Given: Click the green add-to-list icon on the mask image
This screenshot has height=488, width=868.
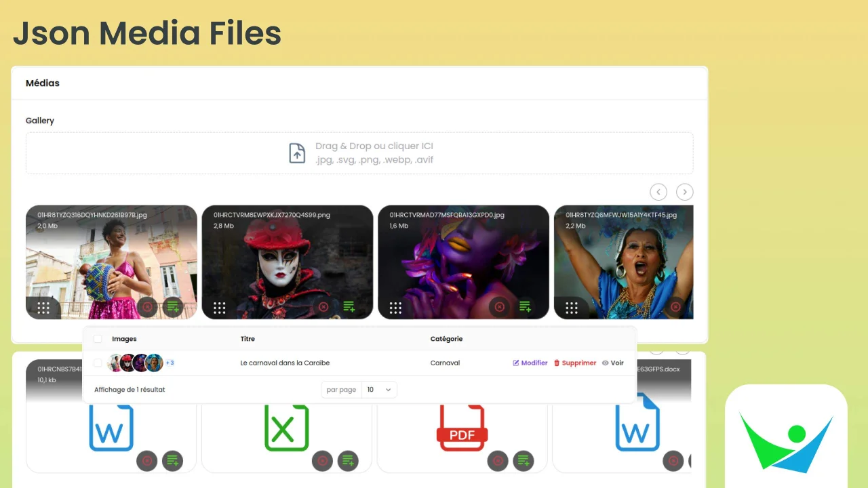Looking at the screenshot, I should point(349,306).
